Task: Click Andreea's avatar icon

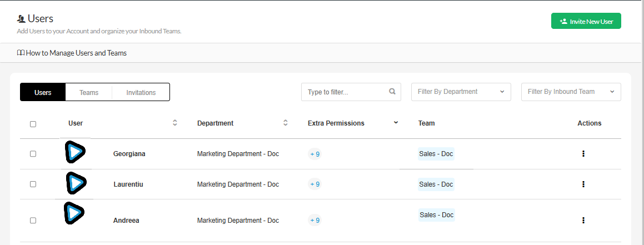Action: [x=74, y=213]
